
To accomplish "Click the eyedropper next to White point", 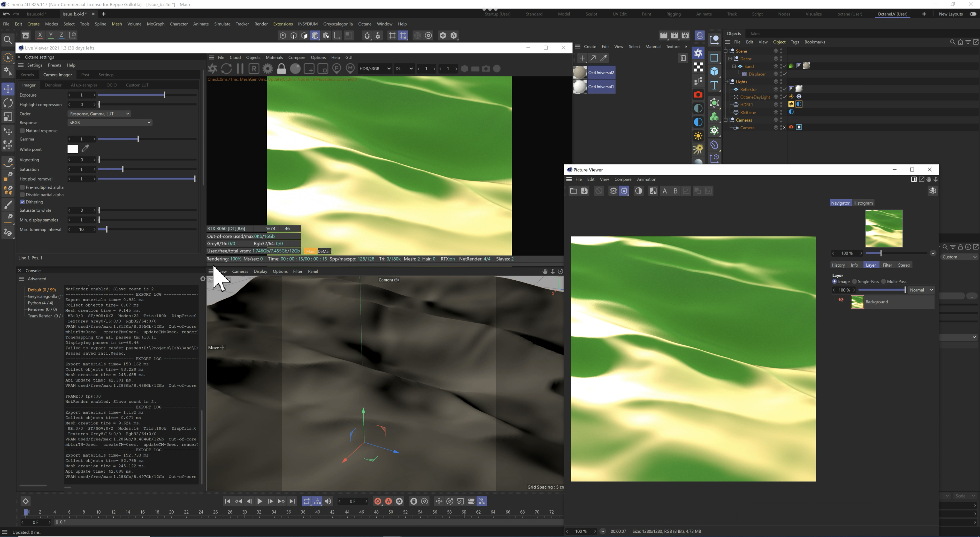I will coord(86,148).
